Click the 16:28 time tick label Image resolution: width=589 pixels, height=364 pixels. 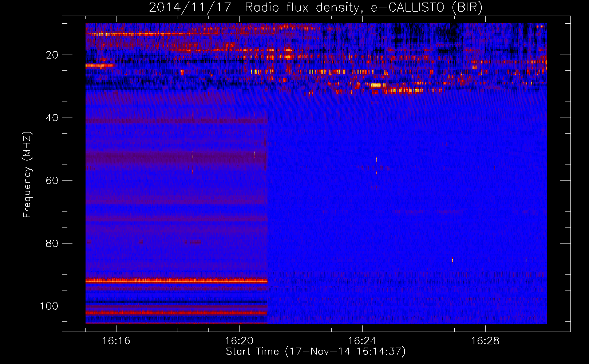485,341
